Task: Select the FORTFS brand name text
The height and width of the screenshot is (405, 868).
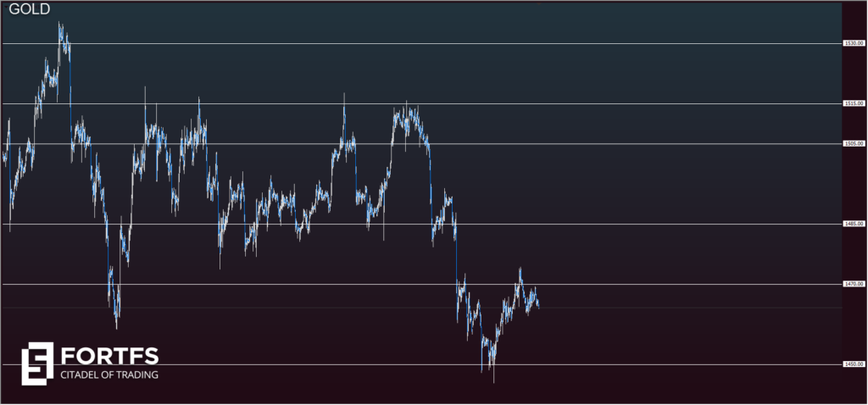Action: (108, 355)
